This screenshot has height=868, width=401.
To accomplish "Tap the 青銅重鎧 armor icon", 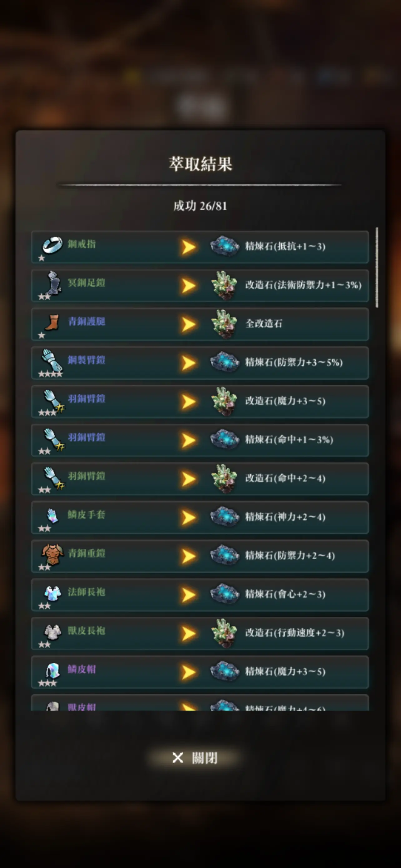I will pyautogui.click(x=52, y=554).
